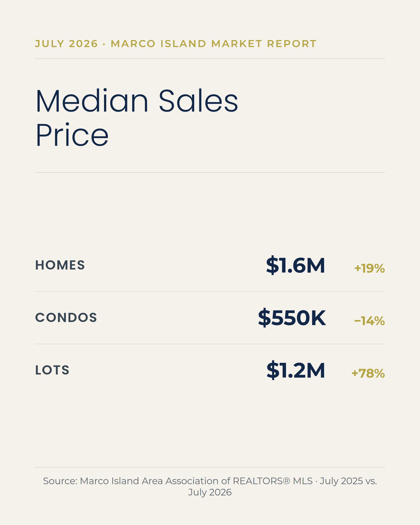This screenshot has width=420, height=525.
Task: Click the $1.6M homes median price
Action: (x=295, y=265)
